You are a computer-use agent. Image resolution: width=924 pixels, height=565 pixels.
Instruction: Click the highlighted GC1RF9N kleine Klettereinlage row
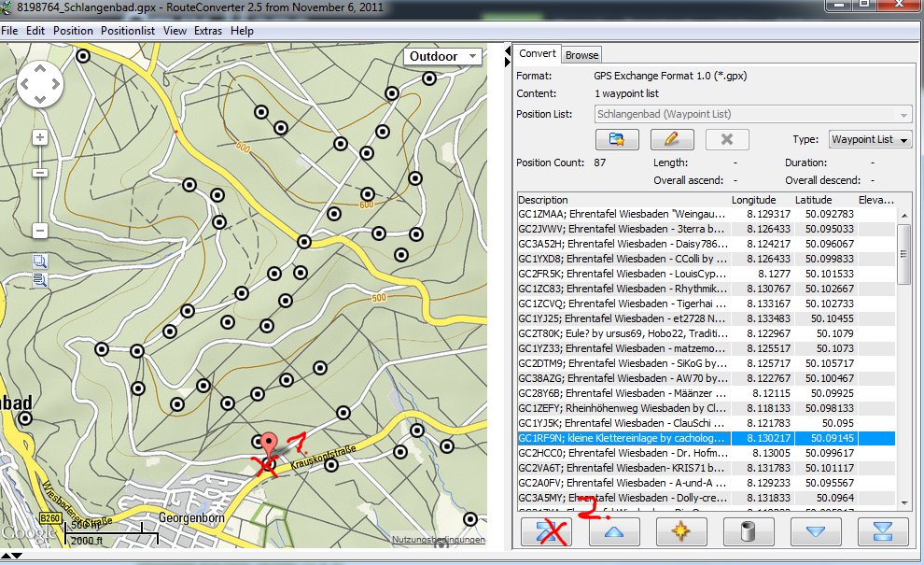pos(707,438)
